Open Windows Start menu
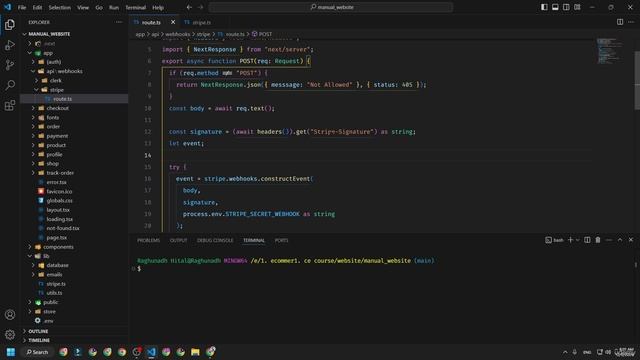The width and height of the screenshot is (640, 360). tap(11, 352)
